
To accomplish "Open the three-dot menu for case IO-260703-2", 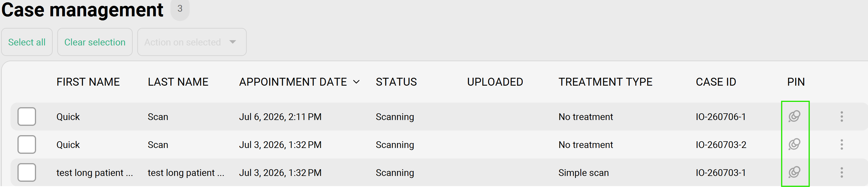I will pyautogui.click(x=841, y=145).
